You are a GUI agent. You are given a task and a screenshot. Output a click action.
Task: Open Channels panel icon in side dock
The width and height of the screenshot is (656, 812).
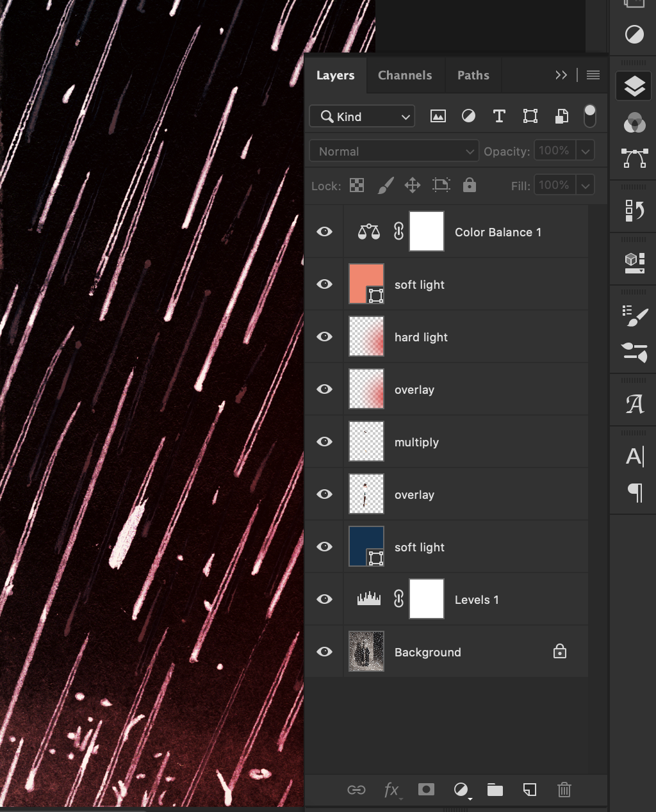click(x=634, y=122)
